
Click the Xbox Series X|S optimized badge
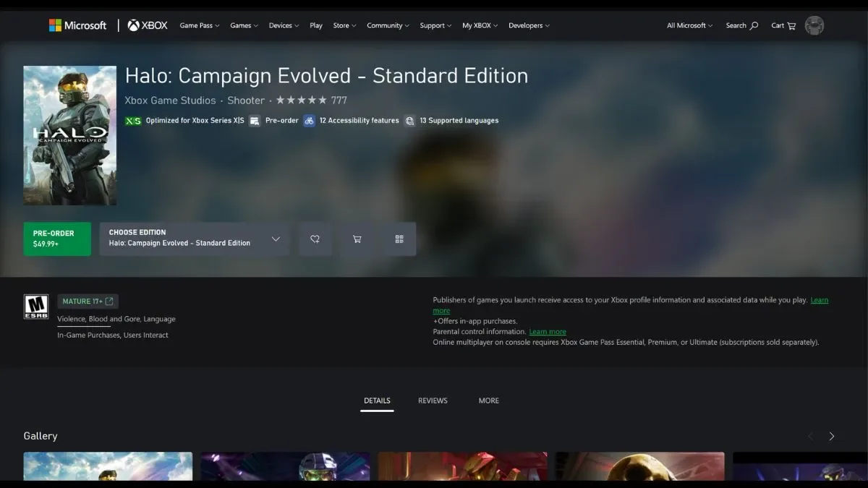(133, 121)
